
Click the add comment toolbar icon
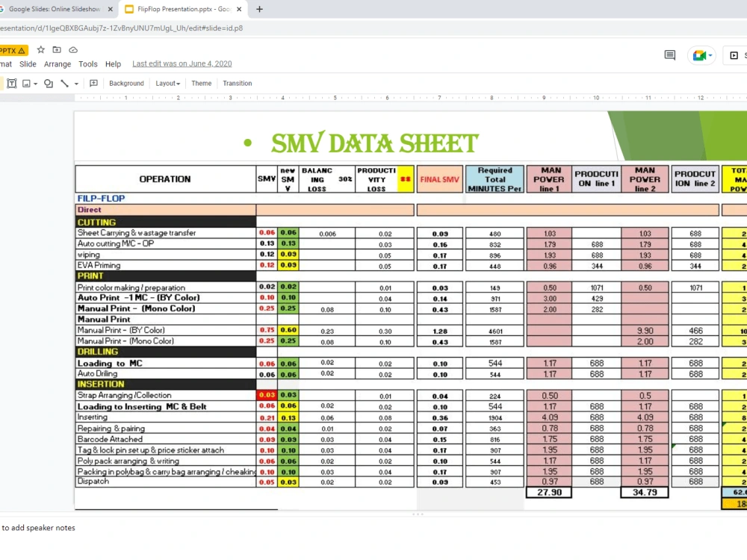tap(94, 84)
